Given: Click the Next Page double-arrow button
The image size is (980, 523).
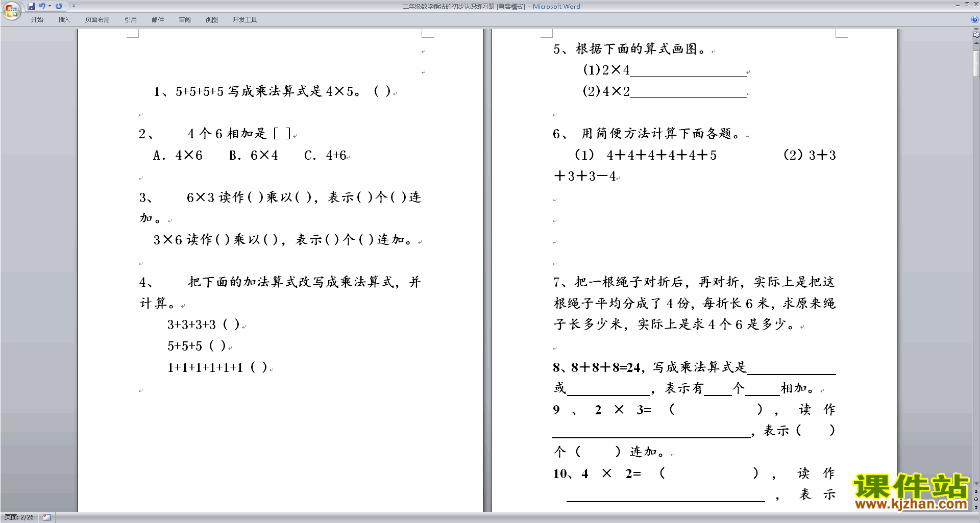Looking at the screenshot, I should click(x=976, y=507).
